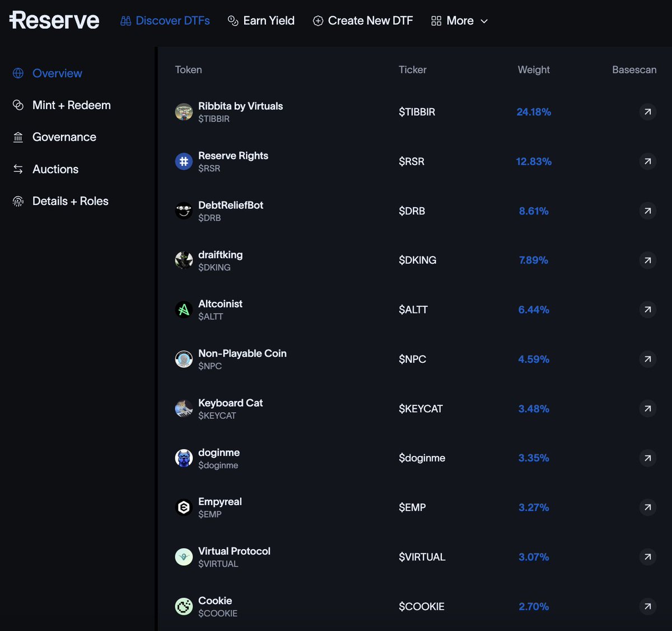
Task: Click the DebtReliefBot token logo
Action: point(184,211)
